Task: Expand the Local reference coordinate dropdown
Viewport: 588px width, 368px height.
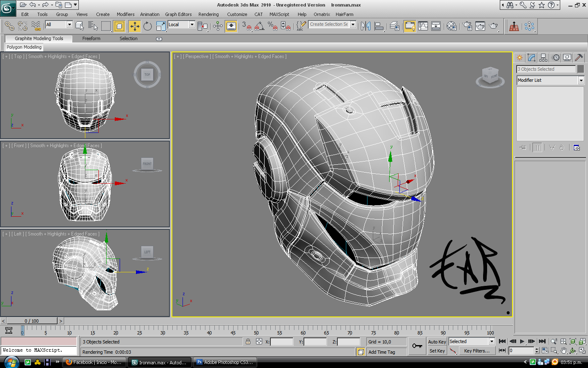Action: coord(192,25)
